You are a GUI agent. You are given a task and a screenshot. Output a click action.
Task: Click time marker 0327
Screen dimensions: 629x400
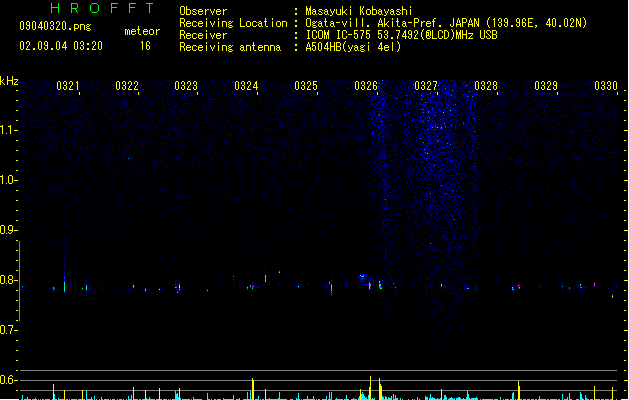(x=426, y=86)
